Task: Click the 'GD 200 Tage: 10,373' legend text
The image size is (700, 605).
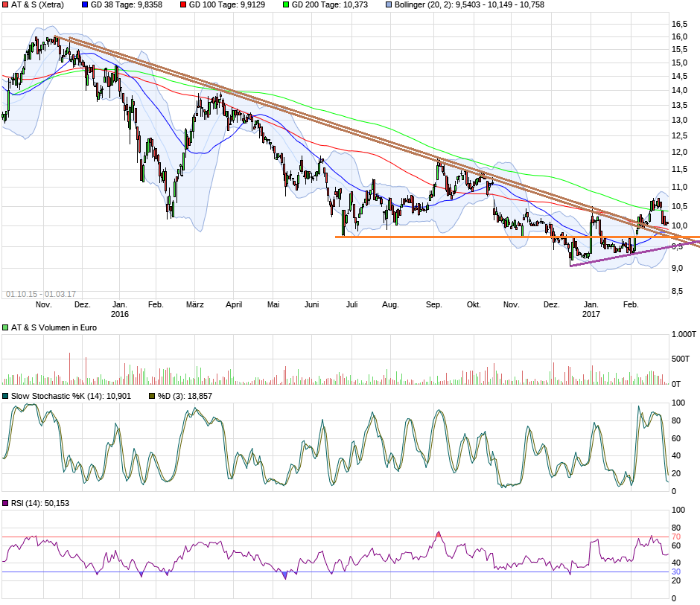Action: [329, 5]
